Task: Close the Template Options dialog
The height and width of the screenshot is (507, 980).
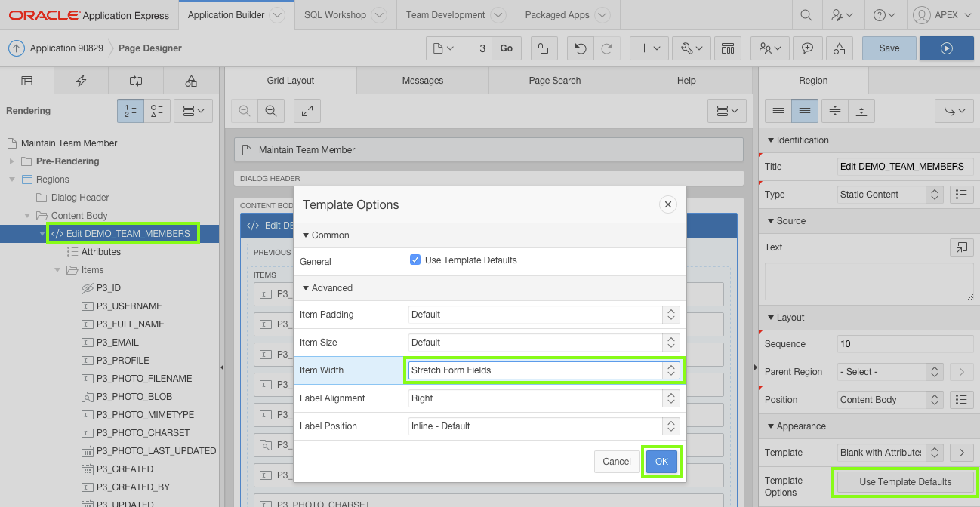Action: (x=667, y=204)
